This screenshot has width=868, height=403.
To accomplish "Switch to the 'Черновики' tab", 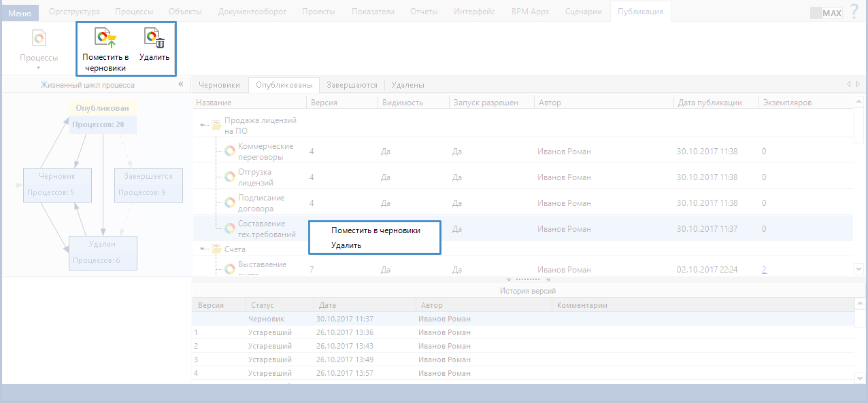I will [x=219, y=85].
